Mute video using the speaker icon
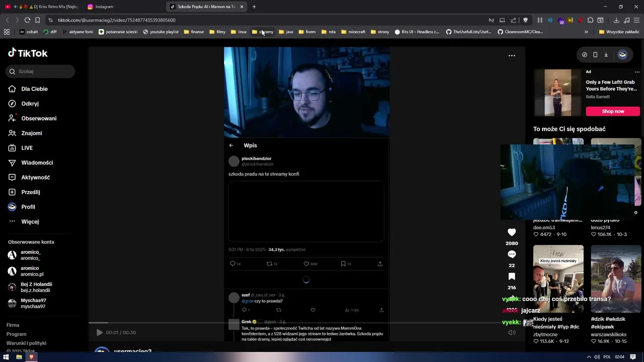Viewport: 644px width, 362px height. coord(512,332)
